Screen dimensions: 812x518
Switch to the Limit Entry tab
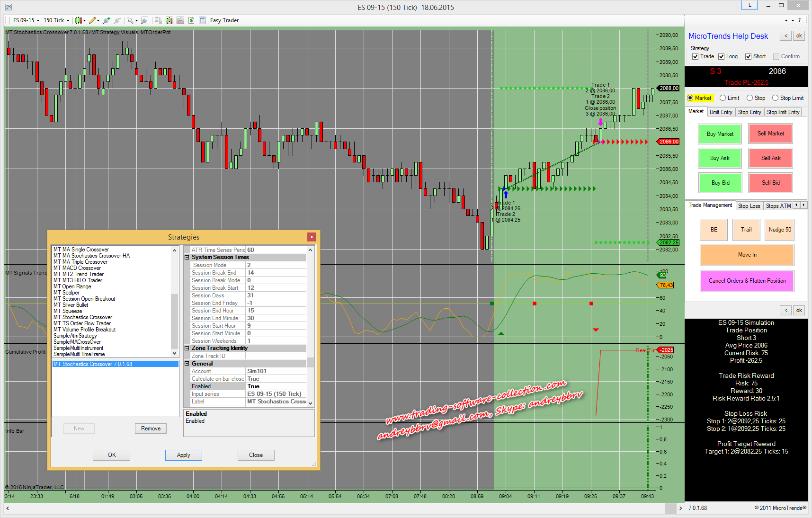click(721, 112)
